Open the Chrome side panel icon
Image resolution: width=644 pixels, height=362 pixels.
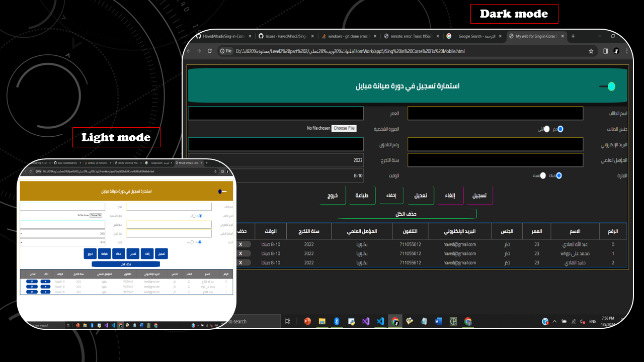pos(605,51)
